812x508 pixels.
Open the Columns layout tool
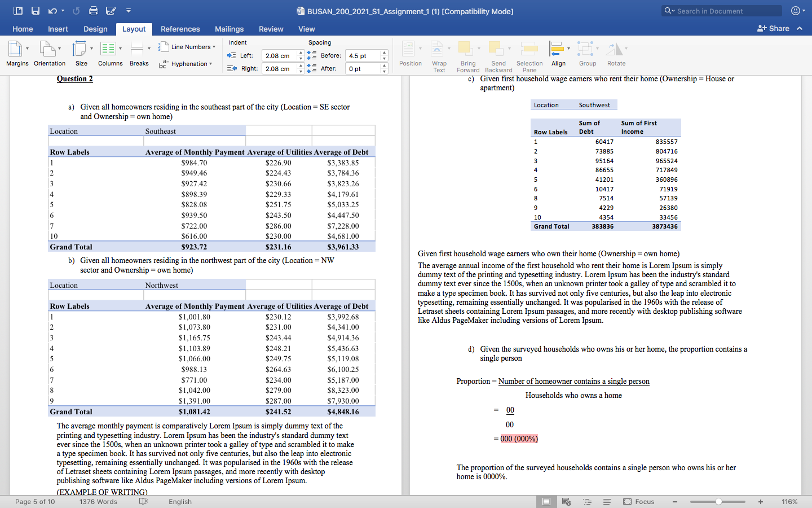tap(111, 54)
